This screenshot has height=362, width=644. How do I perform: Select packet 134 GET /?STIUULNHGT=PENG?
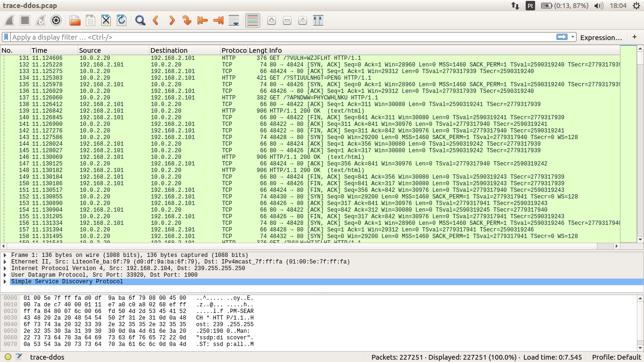pyautogui.click(x=310, y=78)
